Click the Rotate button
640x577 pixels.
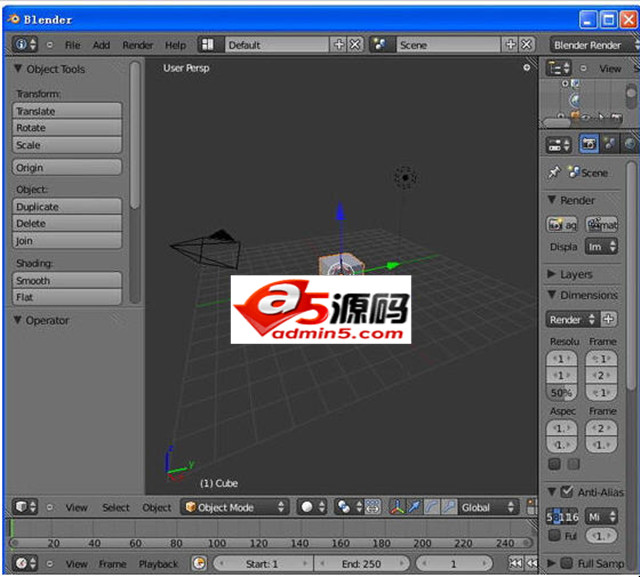[67, 128]
